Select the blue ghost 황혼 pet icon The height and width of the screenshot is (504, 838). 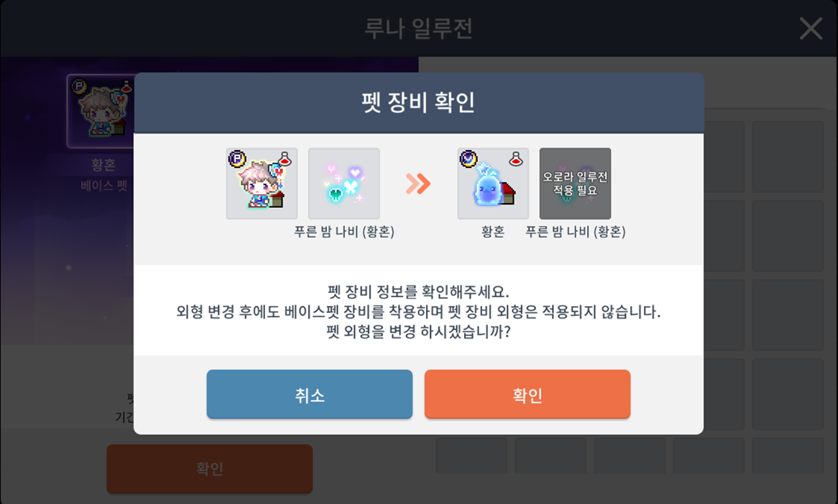(493, 184)
